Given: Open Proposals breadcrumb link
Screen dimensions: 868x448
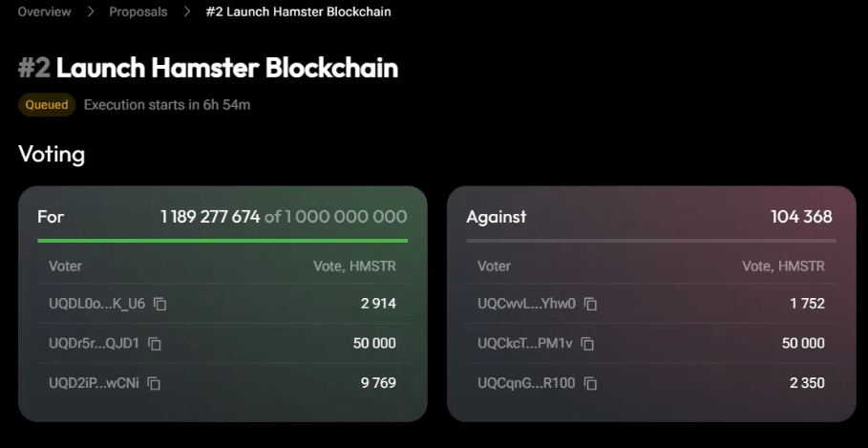Looking at the screenshot, I should pyautogui.click(x=138, y=12).
